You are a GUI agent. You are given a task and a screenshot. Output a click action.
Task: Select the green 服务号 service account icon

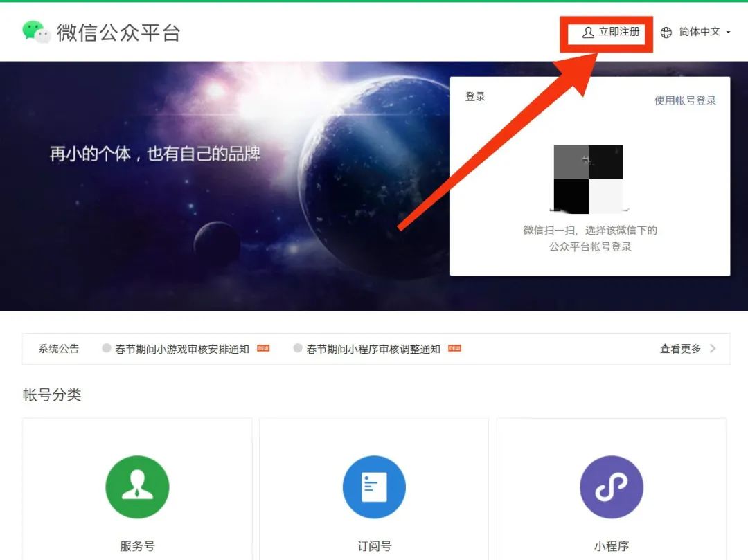coord(136,487)
